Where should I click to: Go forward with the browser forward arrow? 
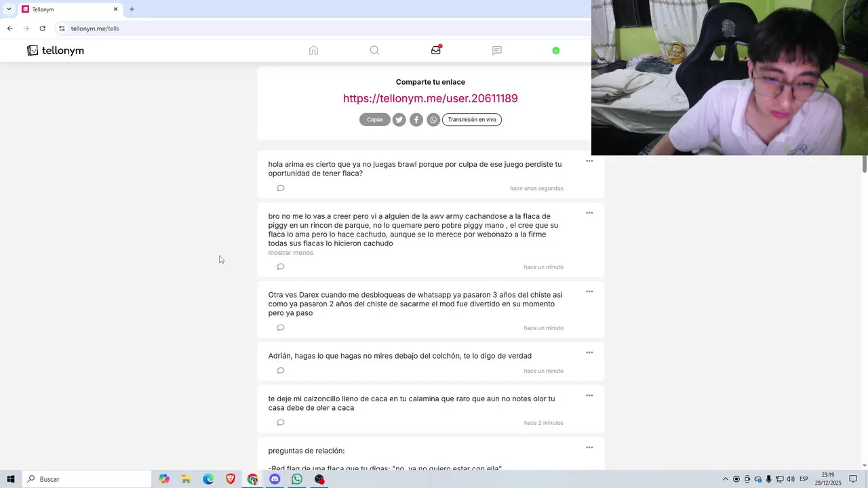coord(26,28)
